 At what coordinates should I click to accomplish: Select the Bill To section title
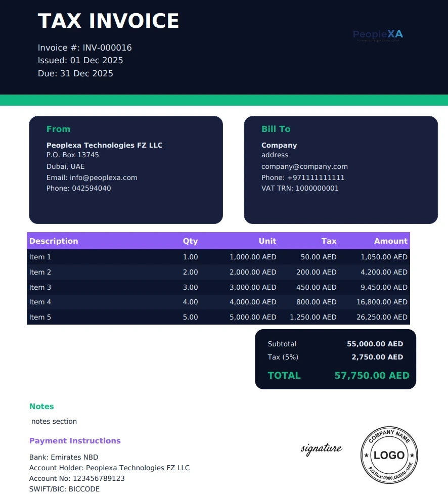[x=276, y=129]
